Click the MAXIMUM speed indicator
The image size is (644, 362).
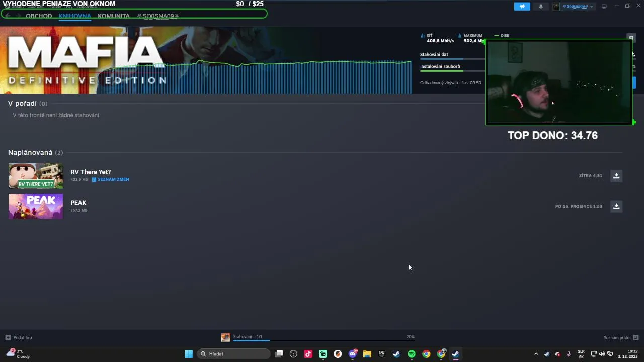coord(470,38)
